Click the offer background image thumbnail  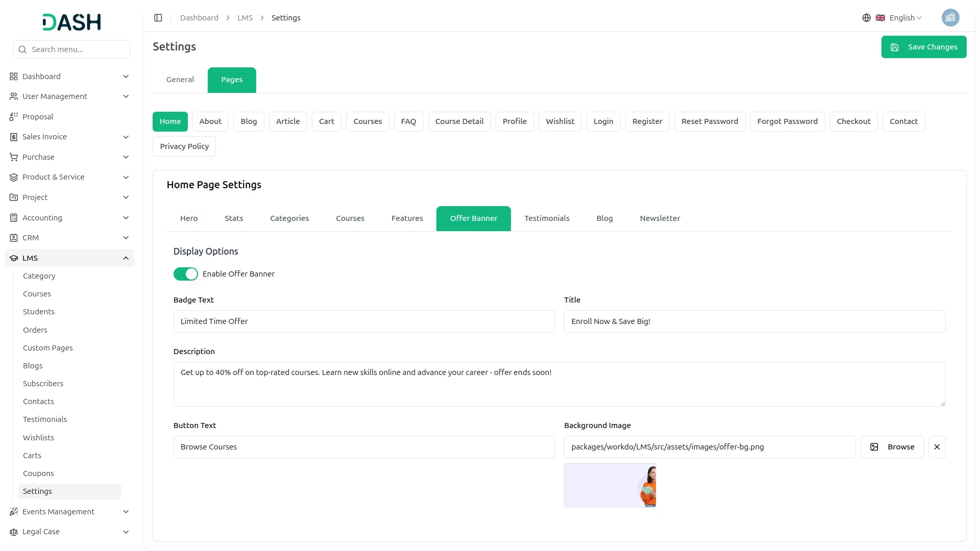pyautogui.click(x=610, y=485)
